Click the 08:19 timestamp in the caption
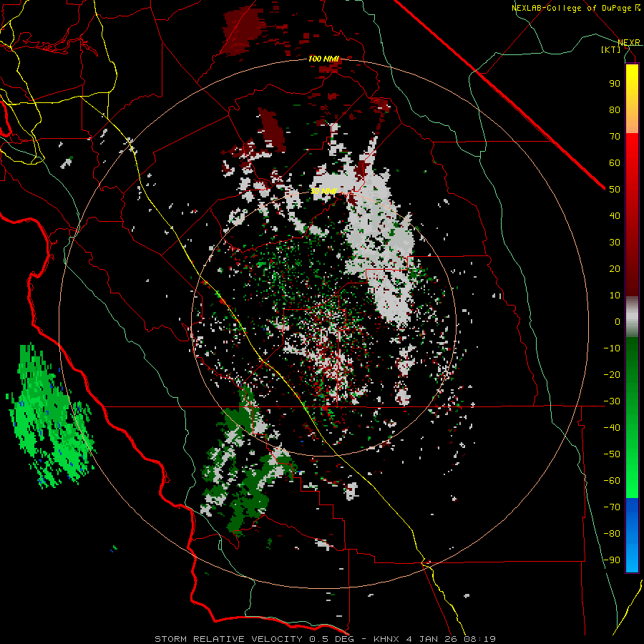 click(479, 639)
